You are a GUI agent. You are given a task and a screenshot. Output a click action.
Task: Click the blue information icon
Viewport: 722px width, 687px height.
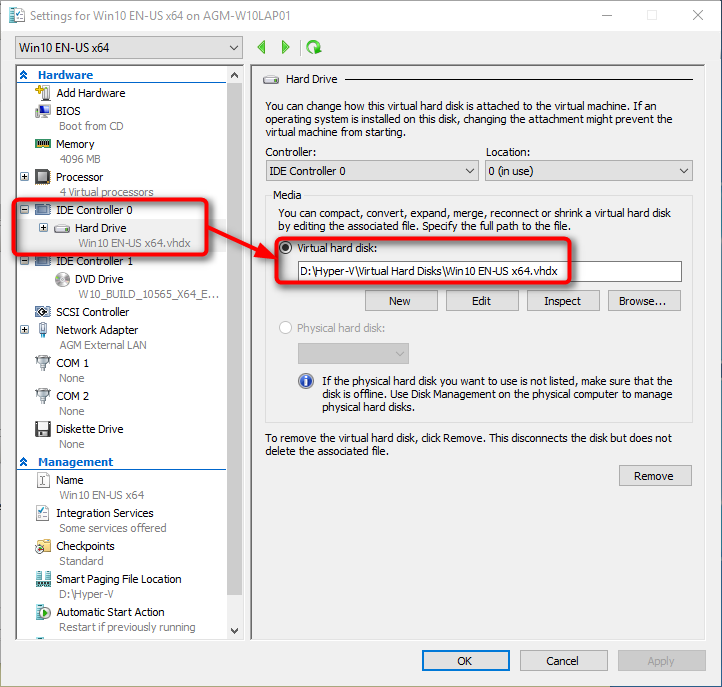coord(306,381)
